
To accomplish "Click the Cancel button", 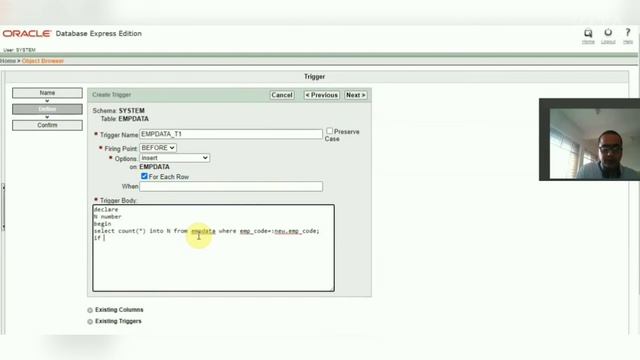I will [282, 95].
